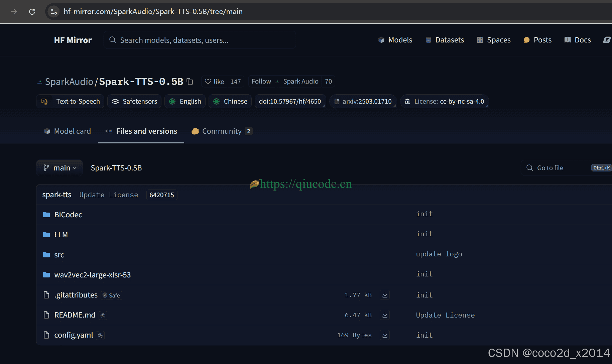Click the address bar URL
The height and width of the screenshot is (364, 612).
tap(153, 12)
